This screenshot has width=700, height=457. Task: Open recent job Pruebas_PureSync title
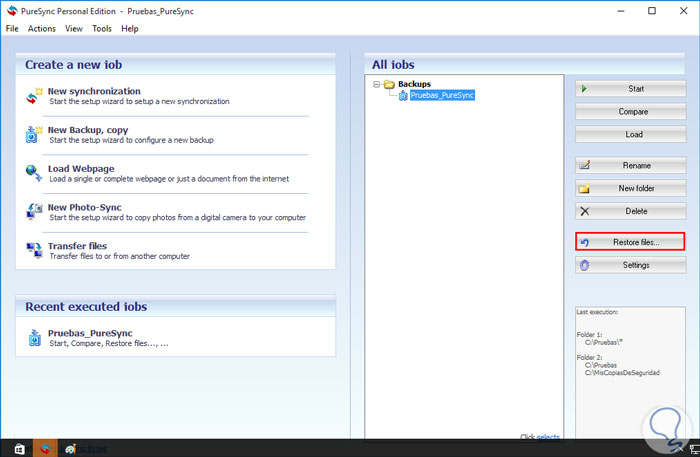[x=90, y=333]
